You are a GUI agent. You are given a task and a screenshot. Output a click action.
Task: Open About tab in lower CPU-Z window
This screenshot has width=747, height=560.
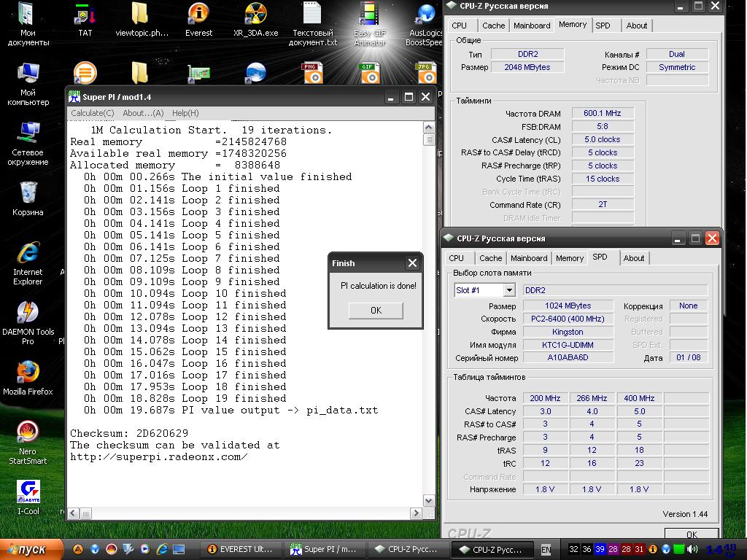coord(634,258)
